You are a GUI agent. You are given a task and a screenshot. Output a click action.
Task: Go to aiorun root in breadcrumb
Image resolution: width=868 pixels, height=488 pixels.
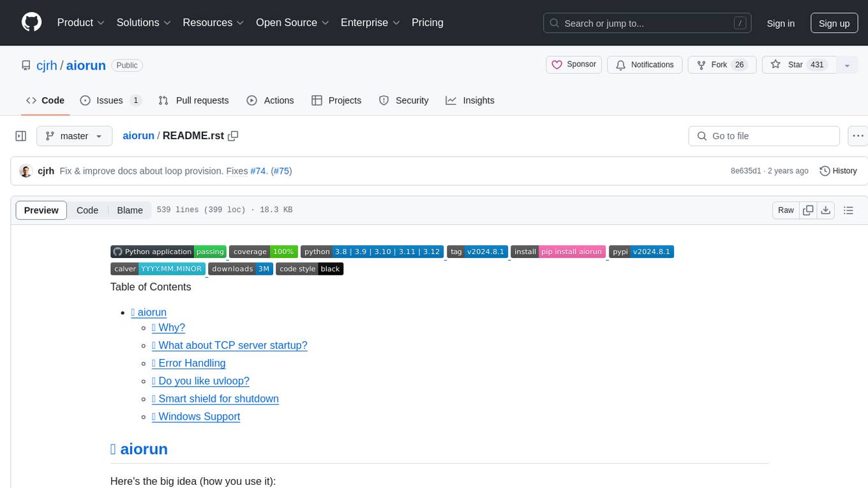[138, 135]
